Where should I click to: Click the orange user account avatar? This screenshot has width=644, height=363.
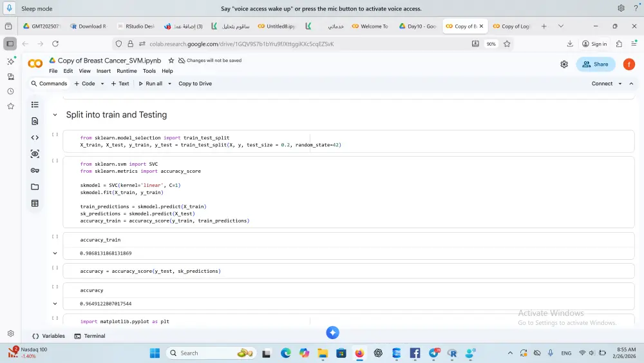tap(629, 64)
